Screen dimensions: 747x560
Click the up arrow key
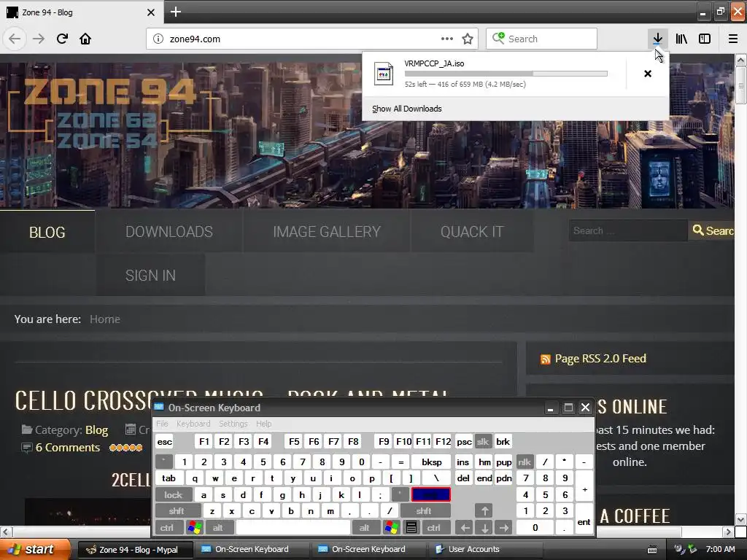[x=484, y=511]
